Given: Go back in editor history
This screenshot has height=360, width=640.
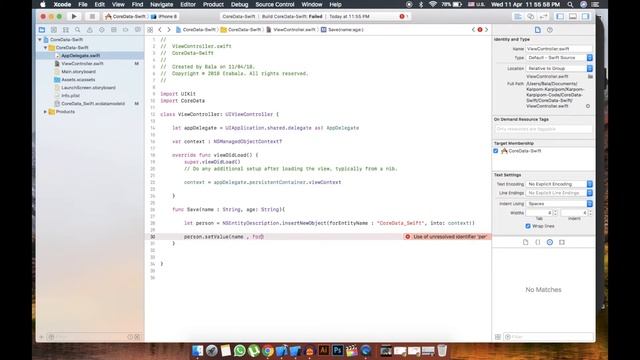Looking at the screenshot, I should (160, 30).
